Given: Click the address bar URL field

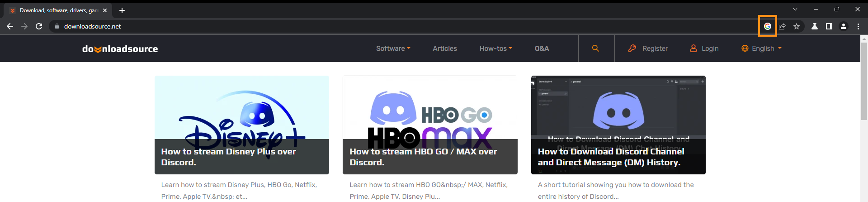Looking at the screenshot, I should (x=402, y=26).
